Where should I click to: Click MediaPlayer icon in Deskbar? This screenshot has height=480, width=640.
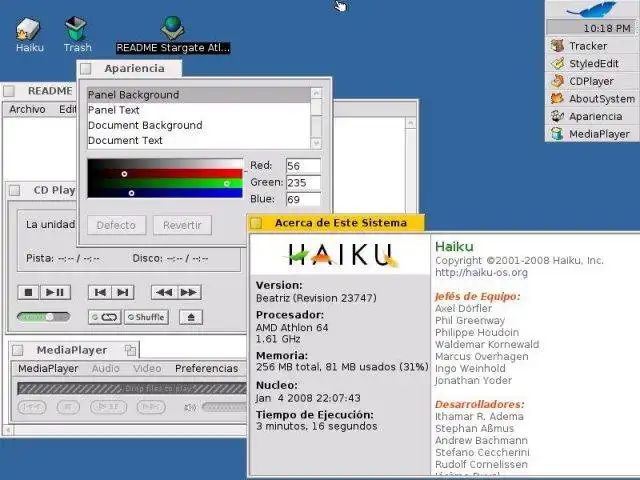tap(558, 133)
